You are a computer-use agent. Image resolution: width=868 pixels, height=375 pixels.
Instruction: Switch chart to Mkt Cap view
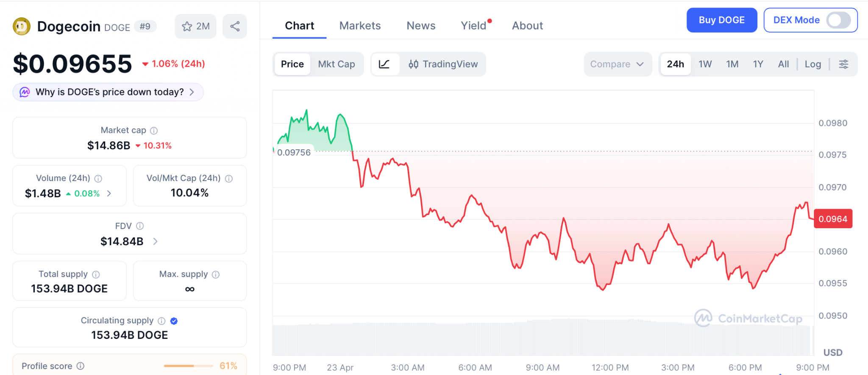pos(337,64)
